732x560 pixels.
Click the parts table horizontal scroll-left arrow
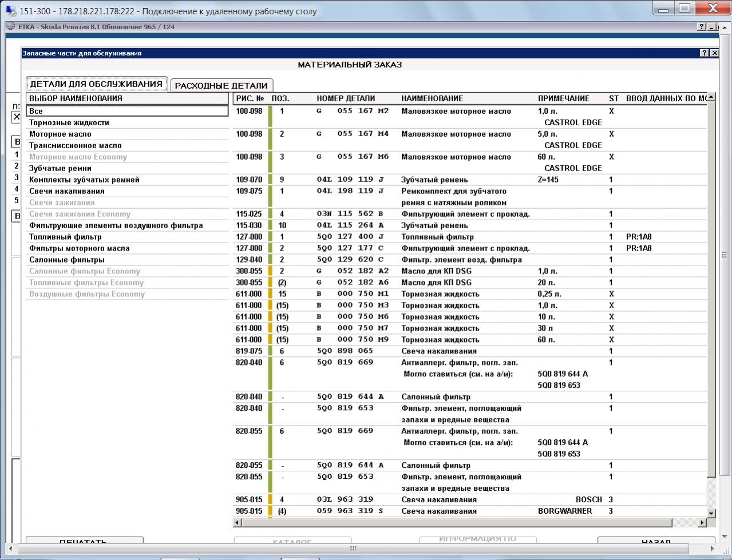point(237,522)
